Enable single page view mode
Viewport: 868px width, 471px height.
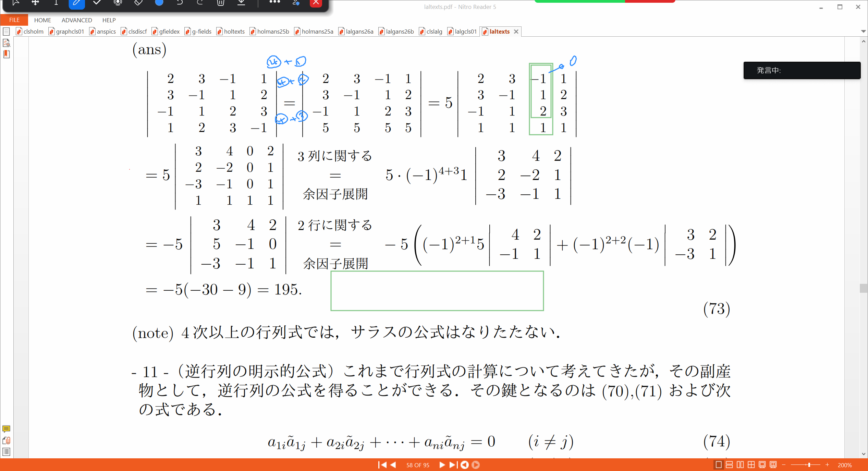(719, 465)
